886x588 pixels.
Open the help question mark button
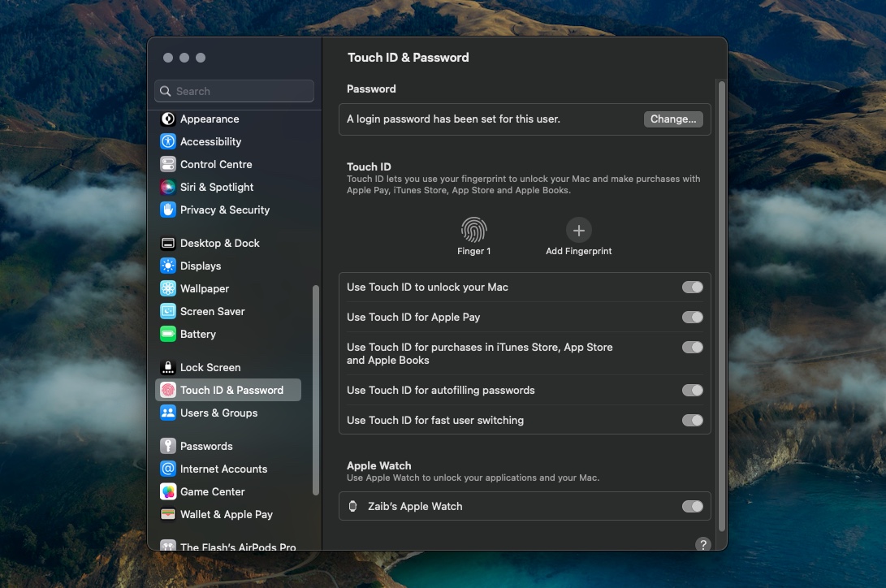tap(703, 544)
